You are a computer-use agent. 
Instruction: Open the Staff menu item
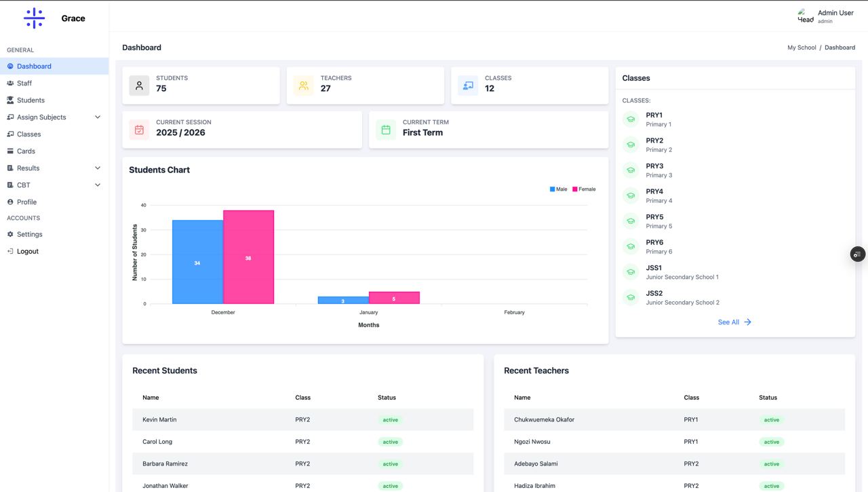(54, 83)
